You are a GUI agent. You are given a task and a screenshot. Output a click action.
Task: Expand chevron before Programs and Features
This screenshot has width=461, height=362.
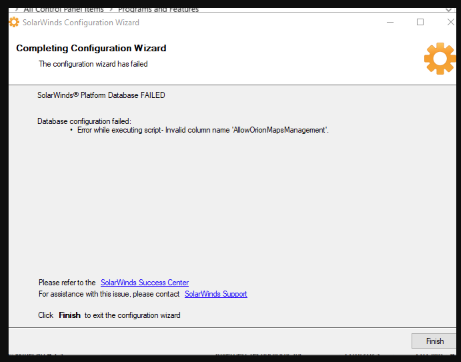pyautogui.click(x=111, y=10)
